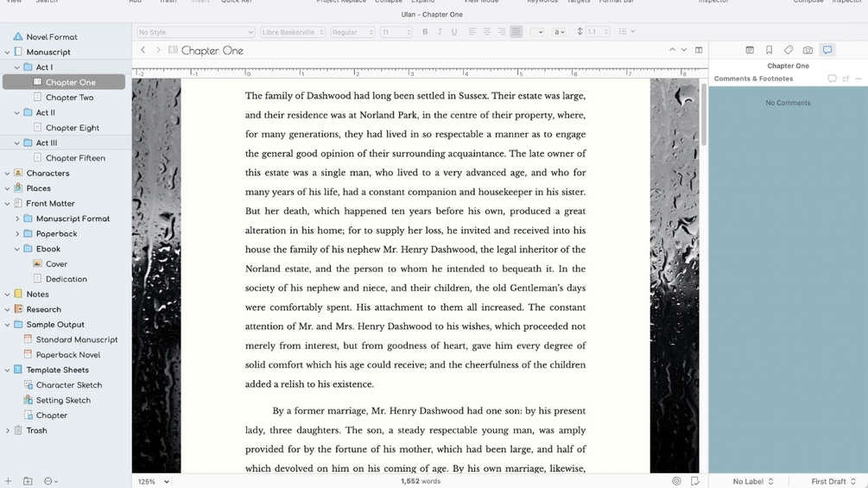Collapse the Manuscript folder
Viewport: 868px width, 488px height.
(7, 52)
